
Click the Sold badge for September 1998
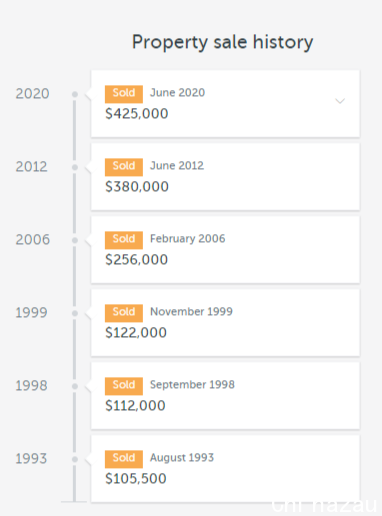124,386
